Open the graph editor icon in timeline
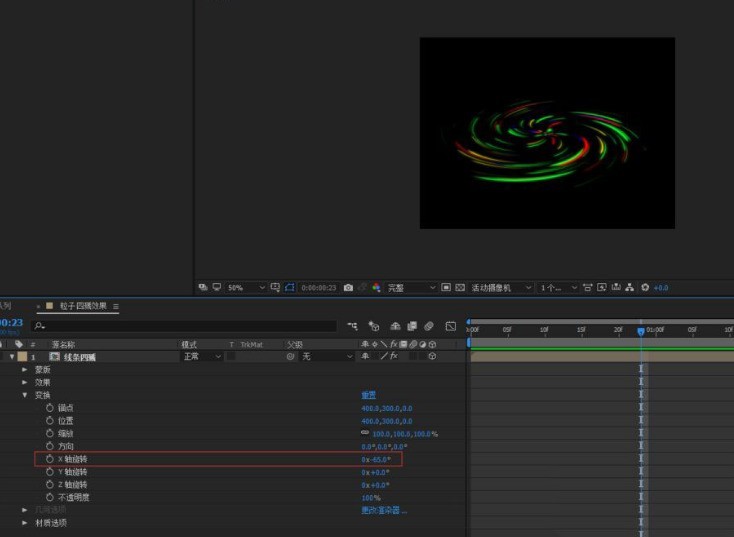The width and height of the screenshot is (734, 537). click(x=451, y=326)
